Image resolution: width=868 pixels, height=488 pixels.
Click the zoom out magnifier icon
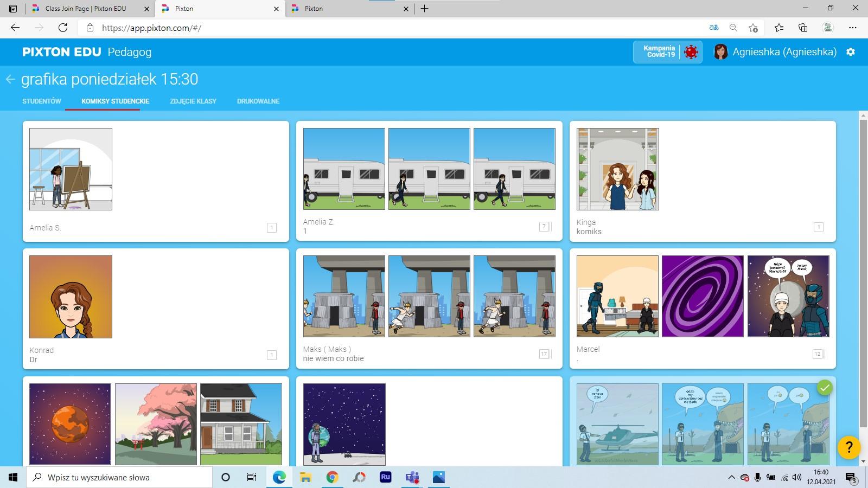(733, 28)
